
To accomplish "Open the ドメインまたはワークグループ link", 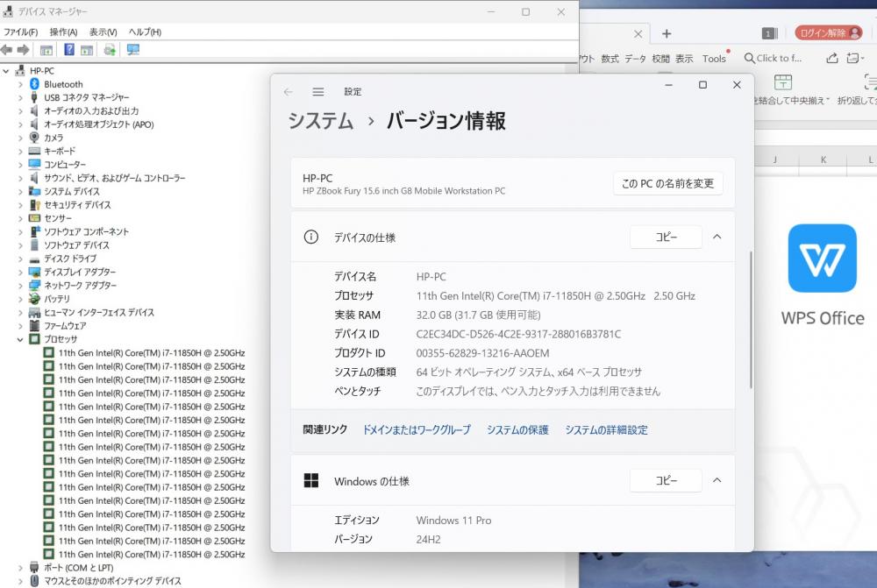I will [417, 429].
